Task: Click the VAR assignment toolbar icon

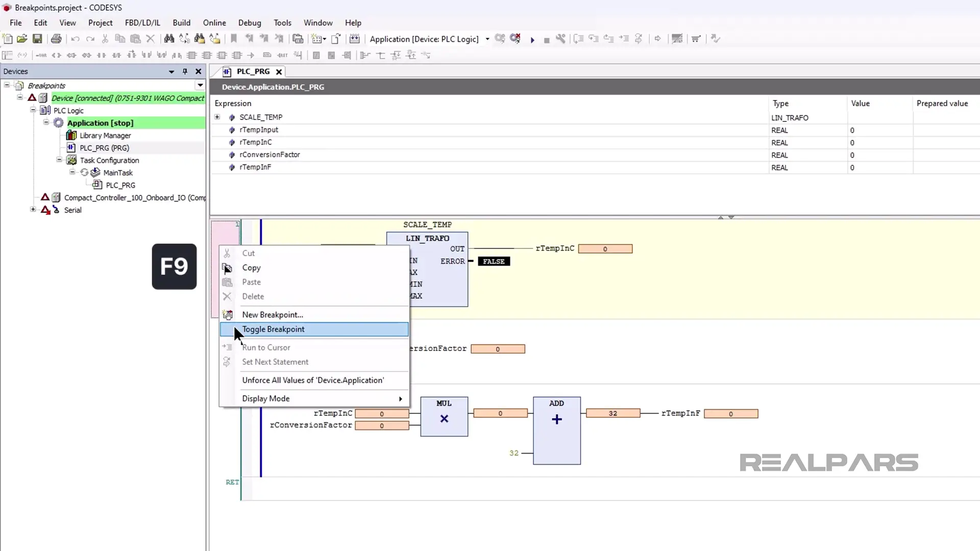Action: point(41,55)
